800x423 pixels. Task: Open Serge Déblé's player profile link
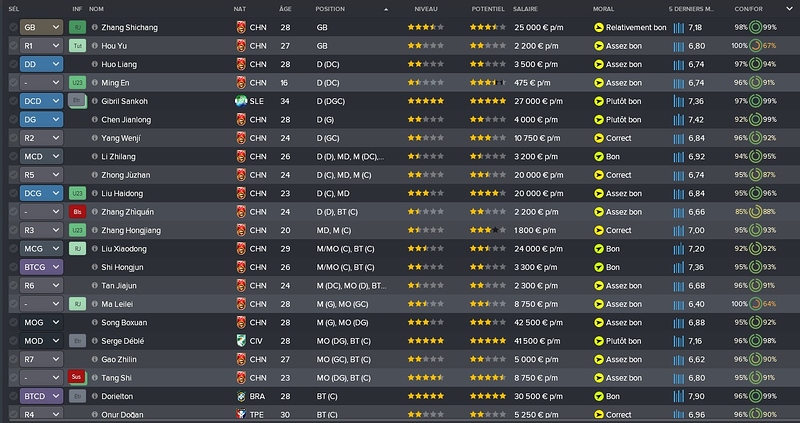[122, 341]
